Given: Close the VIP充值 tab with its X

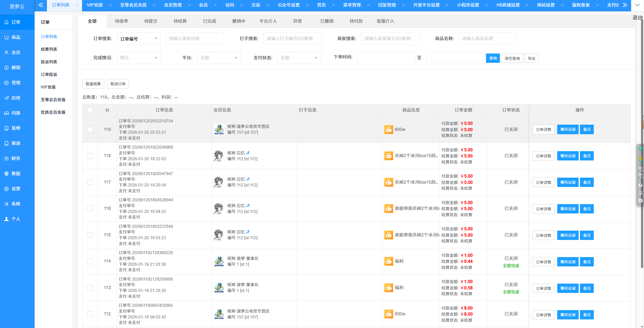Looking at the screenshot, I should (x=110, y=5).
